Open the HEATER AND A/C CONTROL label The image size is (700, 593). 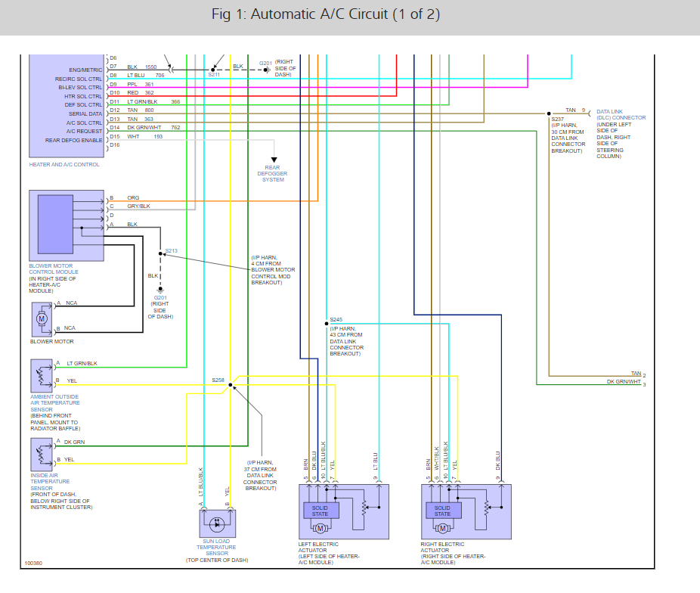coord(64,164)
